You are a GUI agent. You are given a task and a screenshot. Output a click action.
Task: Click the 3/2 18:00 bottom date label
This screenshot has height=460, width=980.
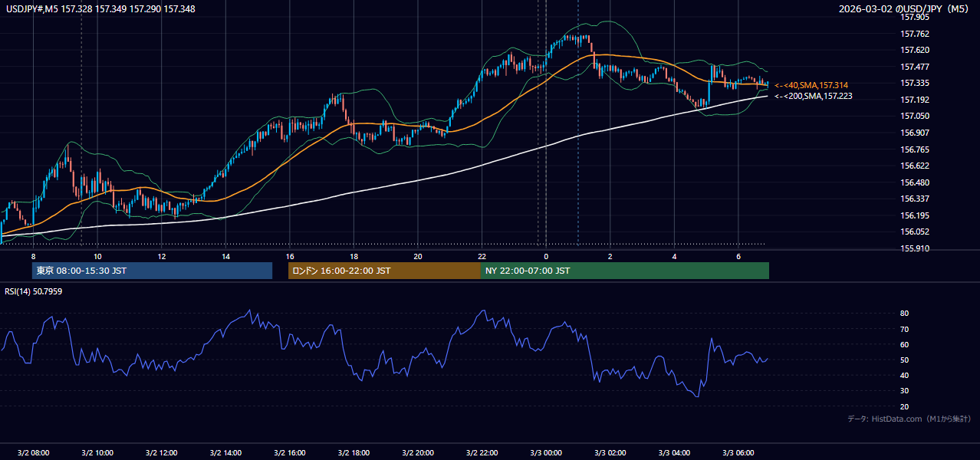tap(354, 453)
